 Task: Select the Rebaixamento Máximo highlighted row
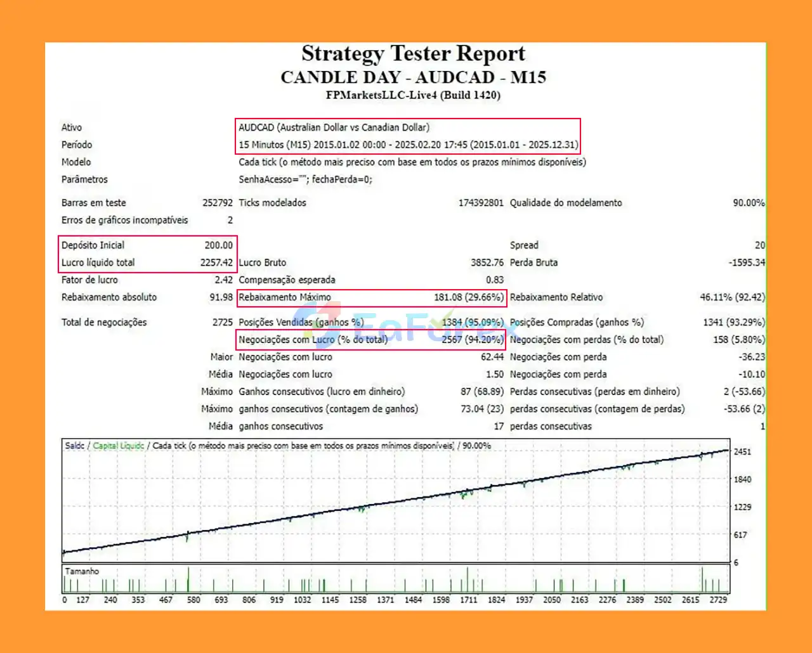pos(371,297)
